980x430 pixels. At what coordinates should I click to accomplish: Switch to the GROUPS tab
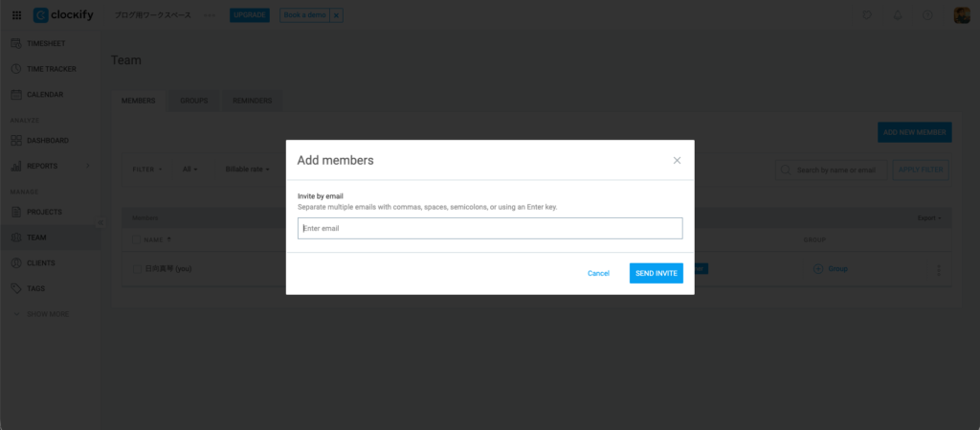pyautogui.click(x=193, y=101)
